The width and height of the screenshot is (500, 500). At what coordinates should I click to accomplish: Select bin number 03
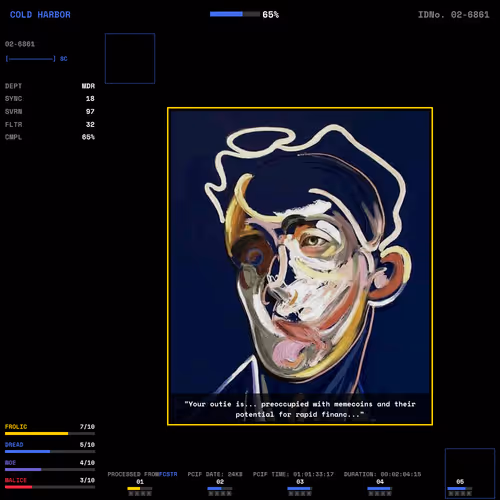point(300,482)
